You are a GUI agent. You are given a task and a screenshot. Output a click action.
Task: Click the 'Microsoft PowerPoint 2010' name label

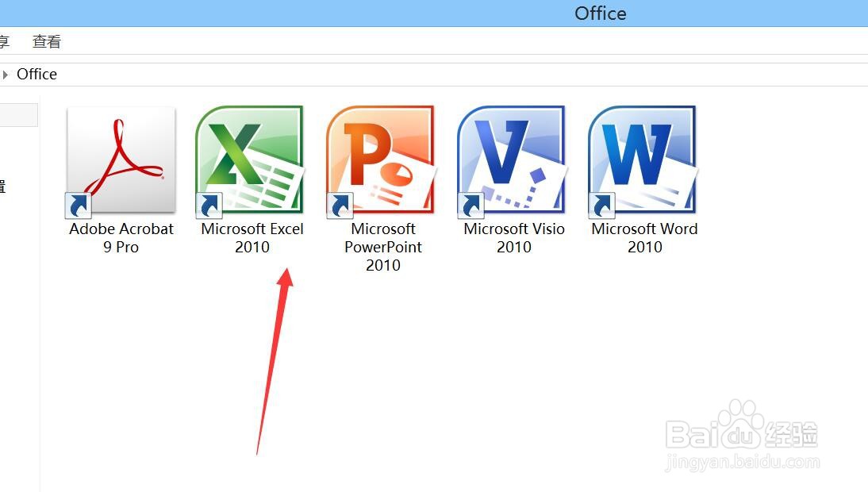[x=383, y=247]
